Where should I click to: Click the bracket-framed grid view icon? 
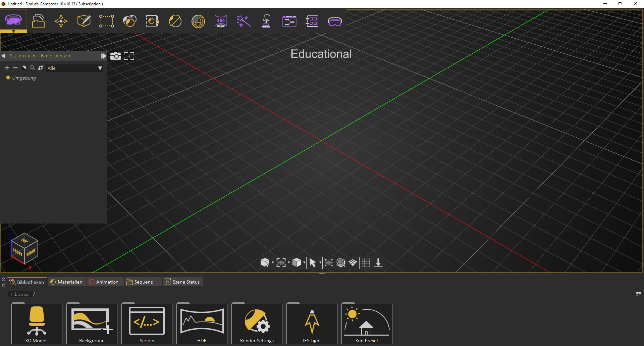281,262
